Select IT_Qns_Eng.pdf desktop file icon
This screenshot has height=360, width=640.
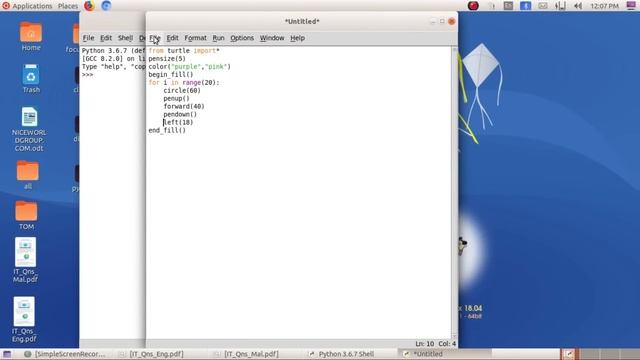[x=24, y=320]
